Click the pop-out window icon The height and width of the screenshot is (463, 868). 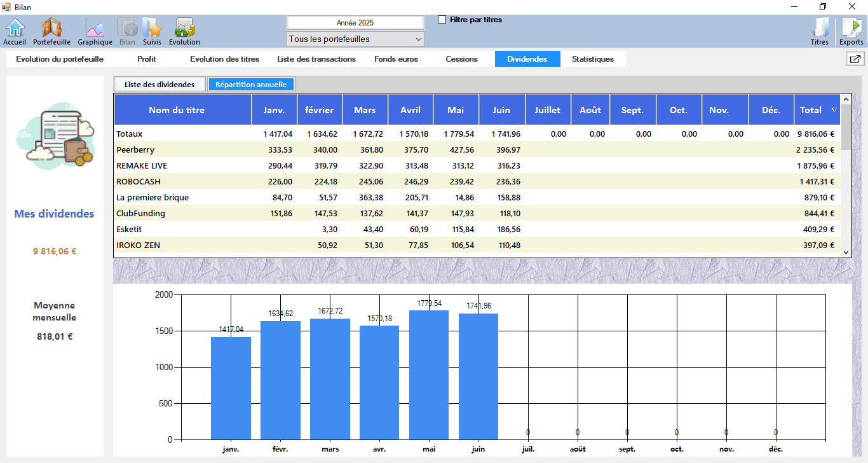point(855,59)
